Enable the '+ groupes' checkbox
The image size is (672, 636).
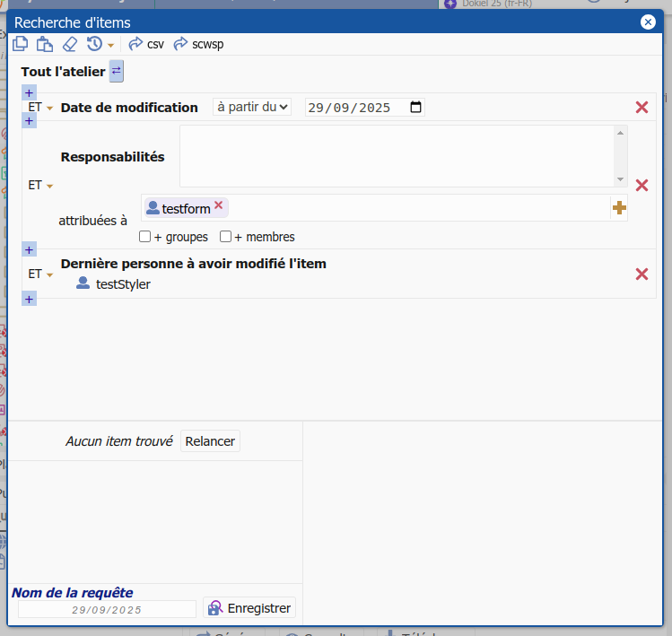click(x=145, y=237)
